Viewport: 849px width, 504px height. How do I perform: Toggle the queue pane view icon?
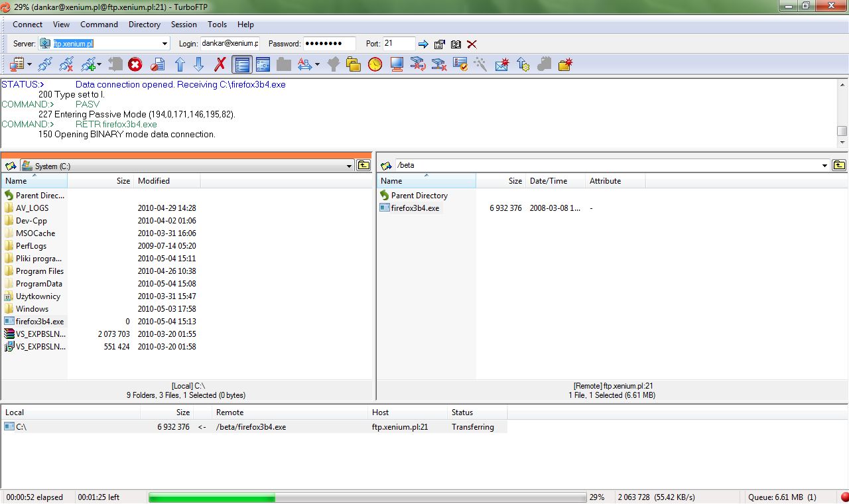pyautogui.click(x=263, y=64)
